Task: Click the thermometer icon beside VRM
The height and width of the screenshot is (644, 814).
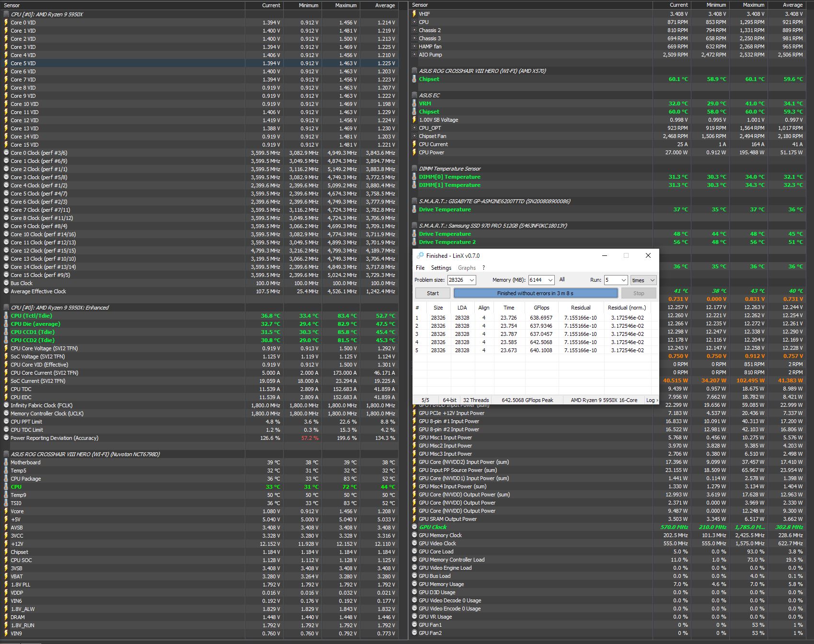Action: click(414, 103)
